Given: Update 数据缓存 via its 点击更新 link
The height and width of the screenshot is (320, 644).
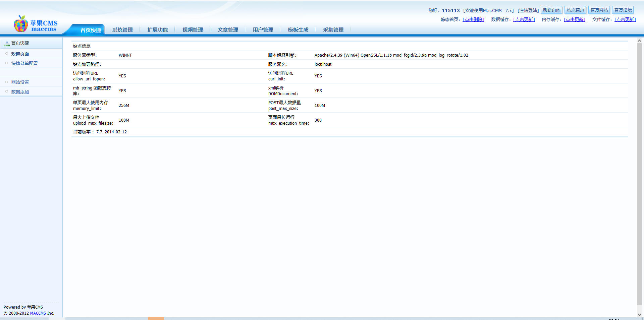Looking at the screenshot, I should pyautogui.click(x=524, y=19).
